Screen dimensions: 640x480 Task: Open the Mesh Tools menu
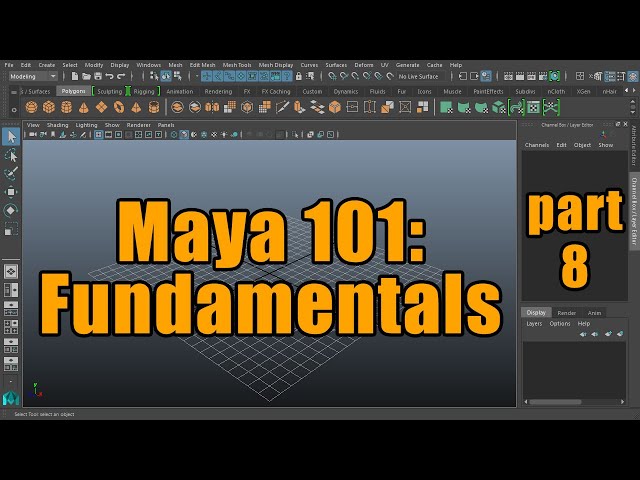(x=237, y=65)
